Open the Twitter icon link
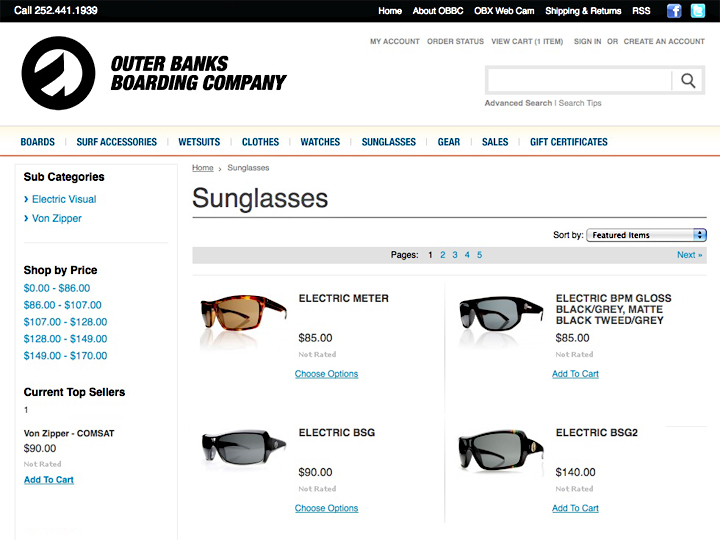Screen dimensions: 720x540 coord(698,11)
